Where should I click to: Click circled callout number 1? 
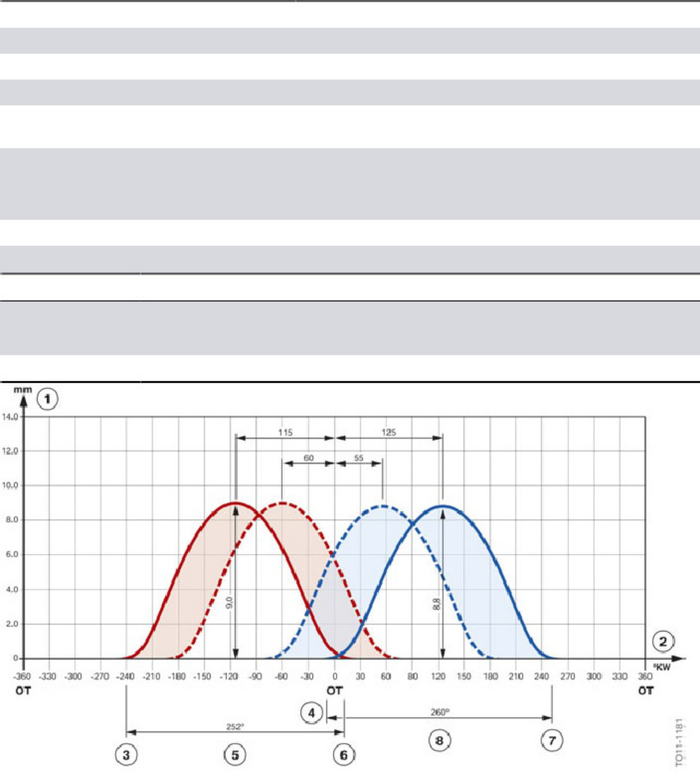(48, 399)
